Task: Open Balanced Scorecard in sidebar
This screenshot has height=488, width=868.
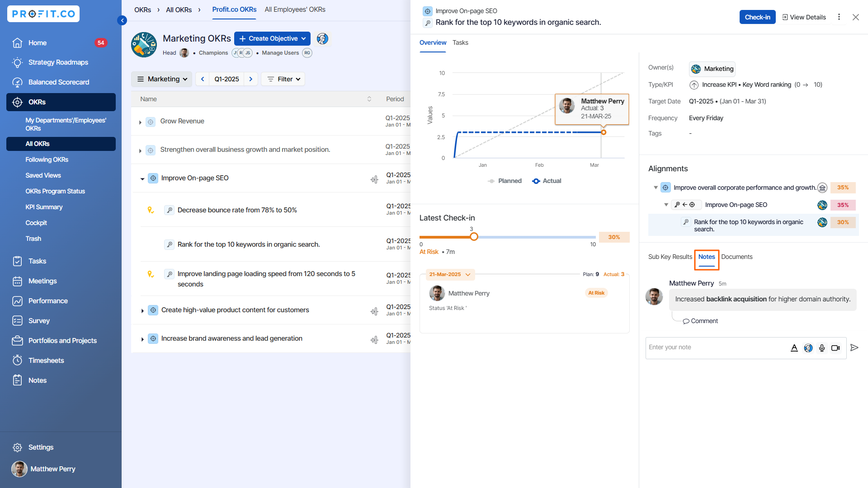Action: tap(59, 82)
